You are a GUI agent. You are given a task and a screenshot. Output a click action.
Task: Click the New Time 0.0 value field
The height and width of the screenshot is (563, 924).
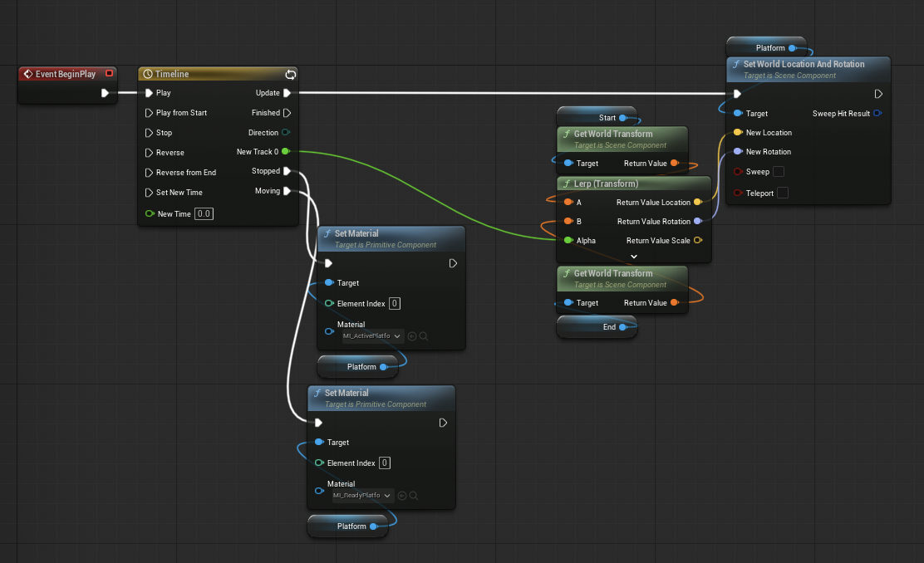[204, 213]
